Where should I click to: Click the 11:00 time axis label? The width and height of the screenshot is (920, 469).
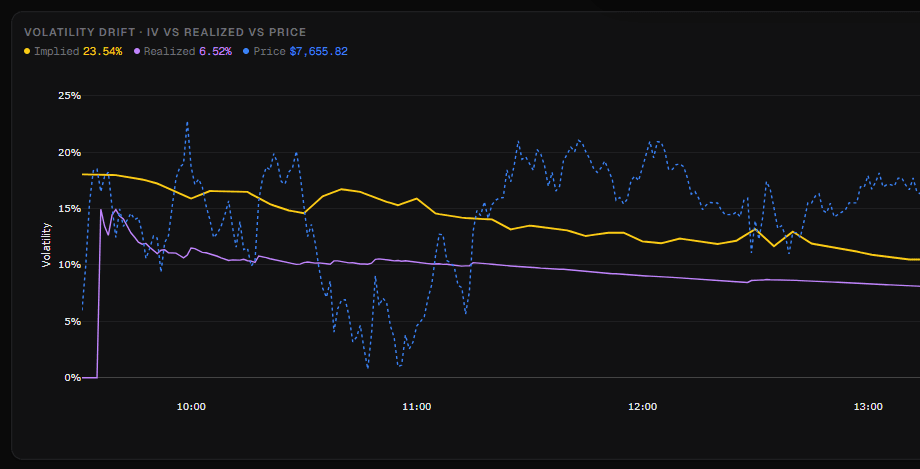(417, 407)
